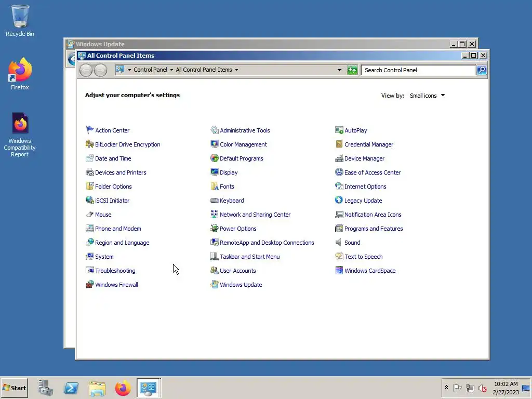Expand the address bar history dropdown arrow
This screenshot has height=399, width=532.
point(339,70)
